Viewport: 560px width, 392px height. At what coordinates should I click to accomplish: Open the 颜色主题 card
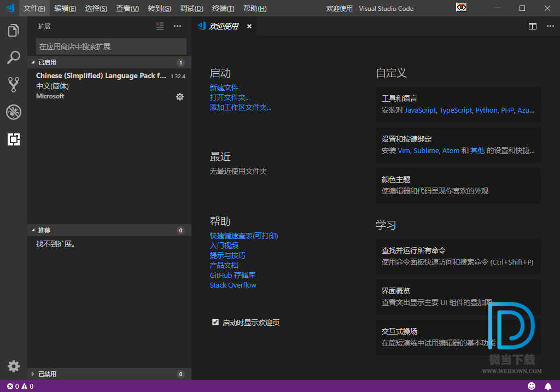pos(458,185)
